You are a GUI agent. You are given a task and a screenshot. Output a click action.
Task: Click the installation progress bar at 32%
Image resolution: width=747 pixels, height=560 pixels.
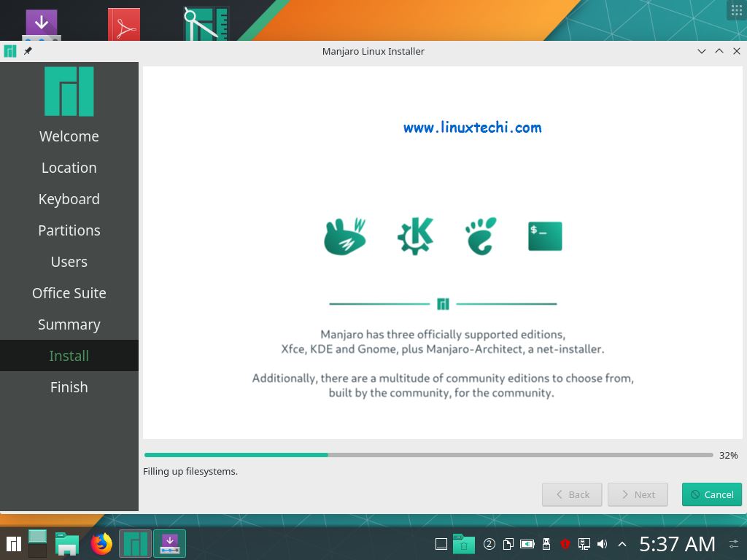428,455
